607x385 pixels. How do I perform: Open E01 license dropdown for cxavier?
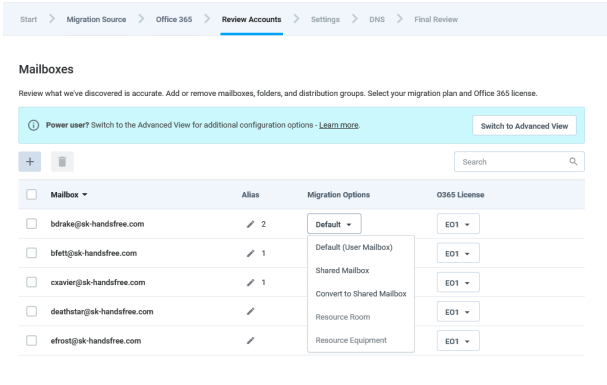[458, 282]
